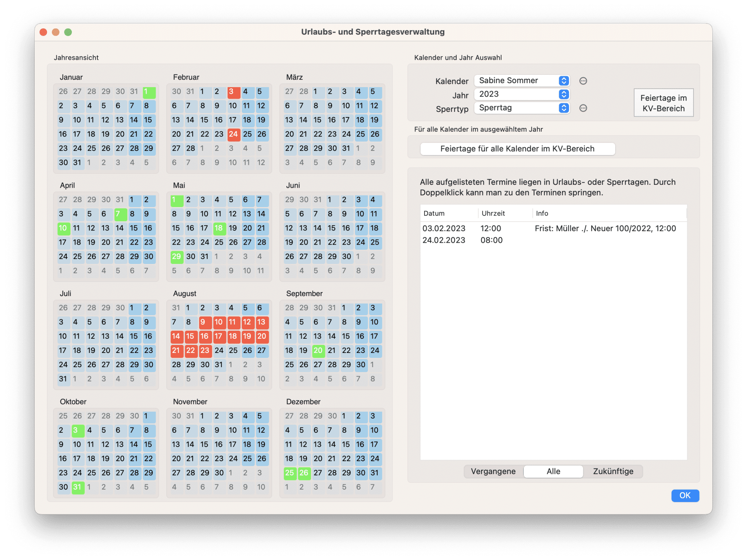Select day 18 in Oktober

[92, 459]
